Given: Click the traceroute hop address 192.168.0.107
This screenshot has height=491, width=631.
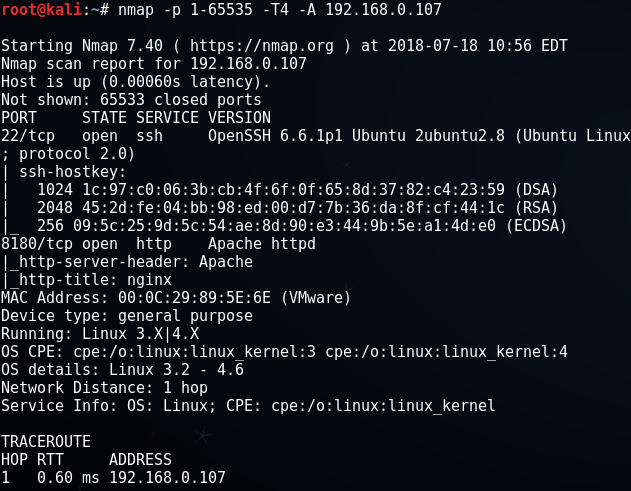Looking at the screenshot, I should 166,478.
